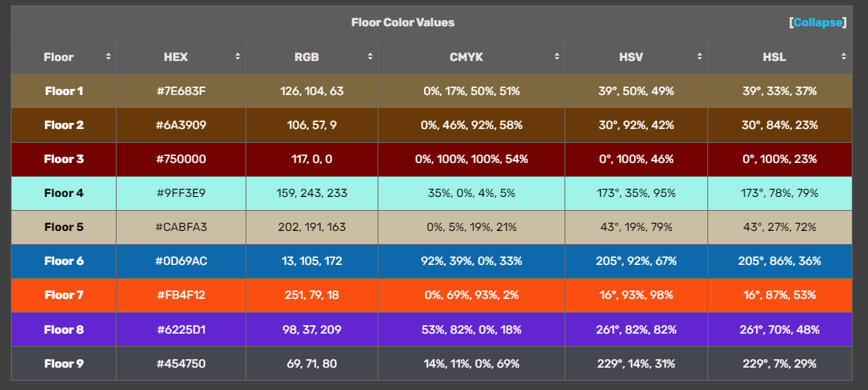Screen dimensions: 868x390
Task: Select hex code #9FF3E9 cell
Action: coord(181,193)
